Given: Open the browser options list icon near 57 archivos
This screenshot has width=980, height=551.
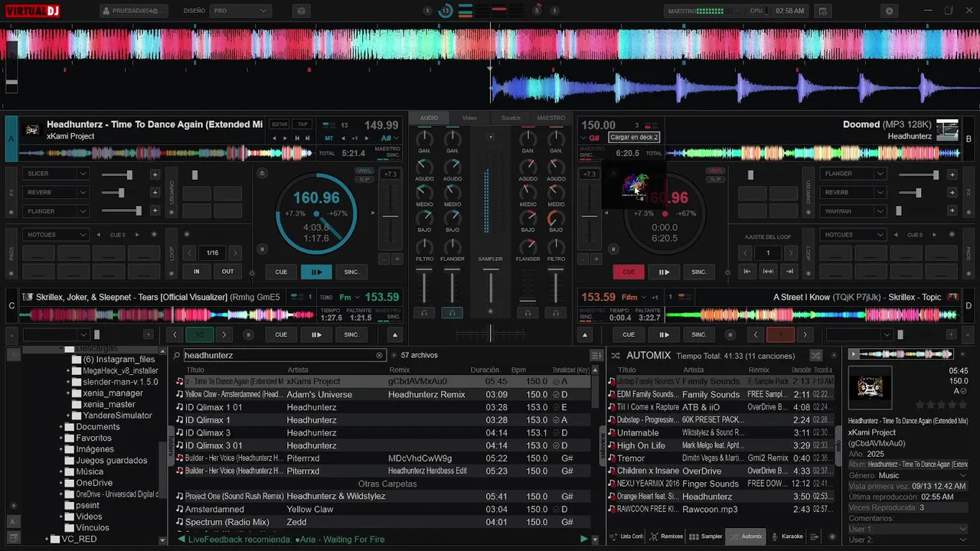Looking at the screenshot, I should click(x=596, y=355).
